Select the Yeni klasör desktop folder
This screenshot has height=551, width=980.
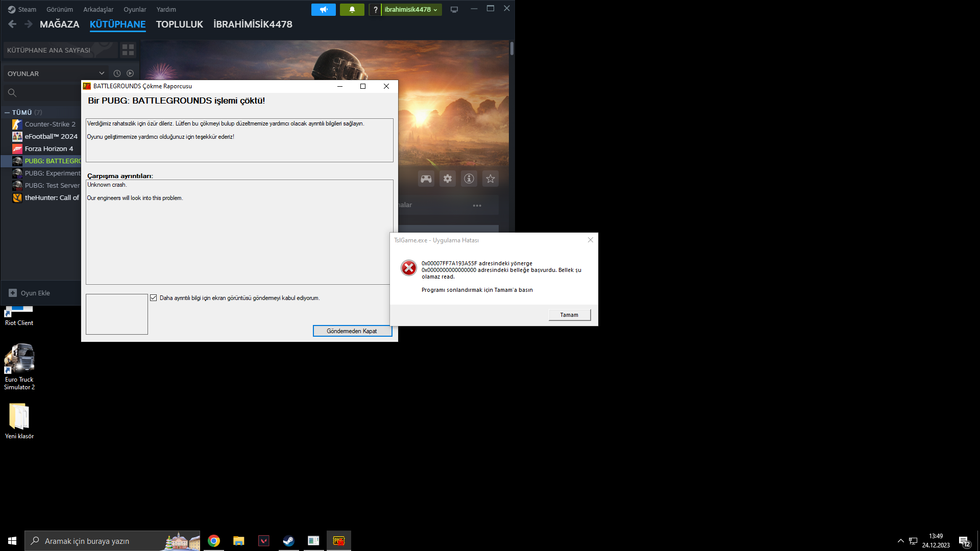19,421
